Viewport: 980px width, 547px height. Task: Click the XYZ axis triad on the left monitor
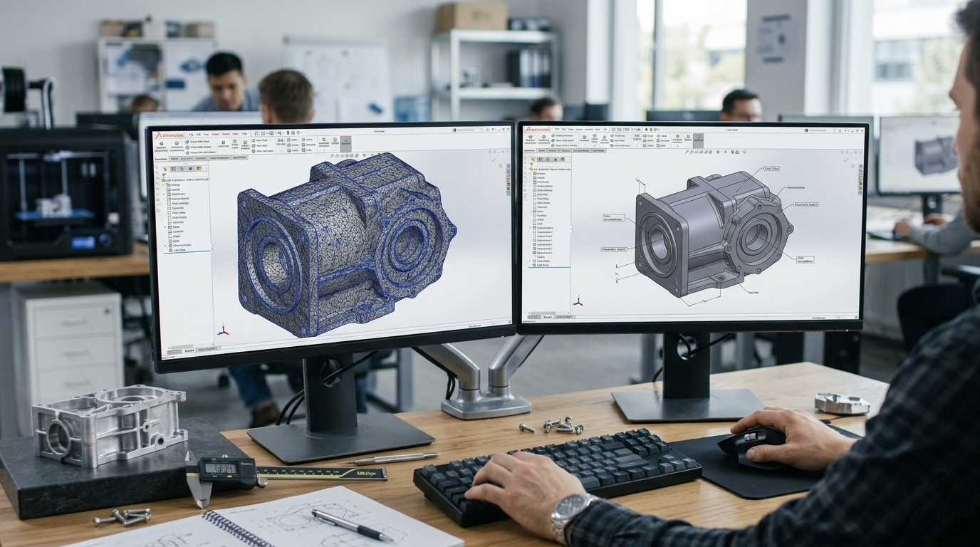[x=223, y=331]
